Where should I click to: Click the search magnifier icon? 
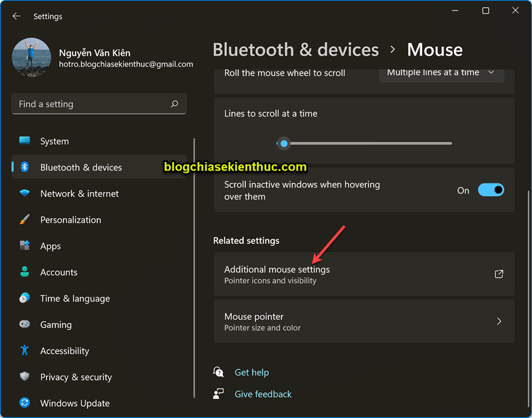(x=174, y=104)
